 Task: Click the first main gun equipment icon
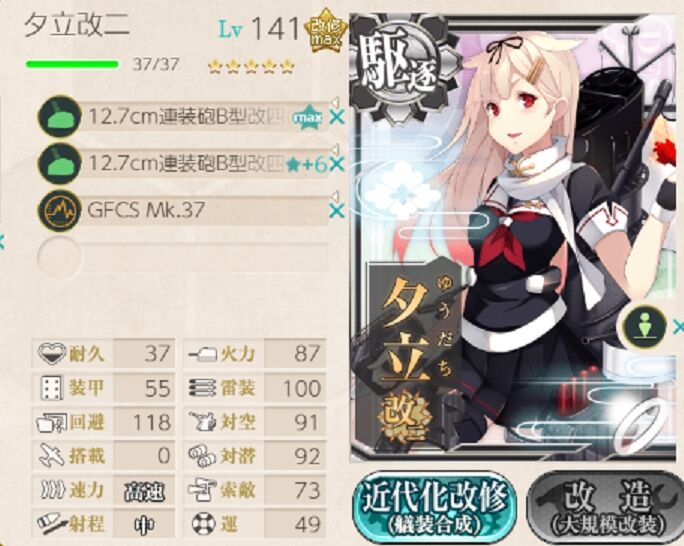coord(60,117)
